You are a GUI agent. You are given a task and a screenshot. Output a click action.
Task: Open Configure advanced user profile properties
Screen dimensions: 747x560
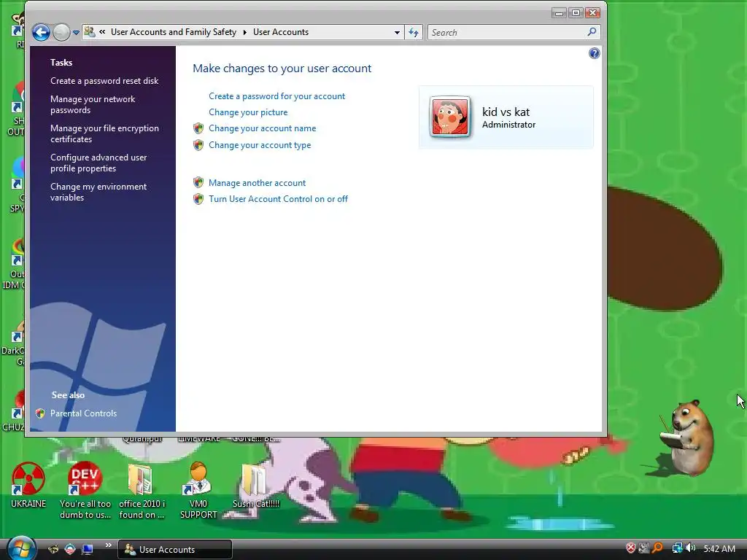(98, 163)
